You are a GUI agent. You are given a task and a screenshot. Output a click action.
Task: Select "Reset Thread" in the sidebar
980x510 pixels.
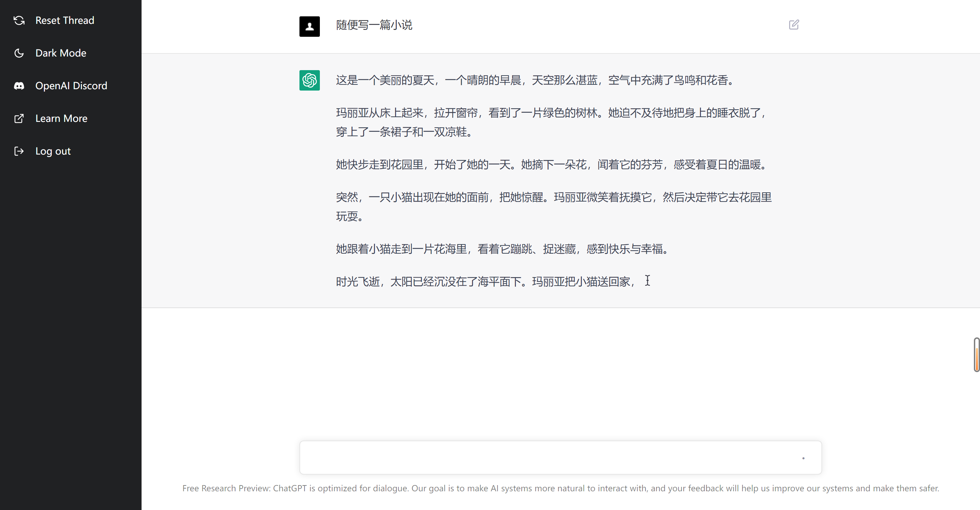pos(65,20)
